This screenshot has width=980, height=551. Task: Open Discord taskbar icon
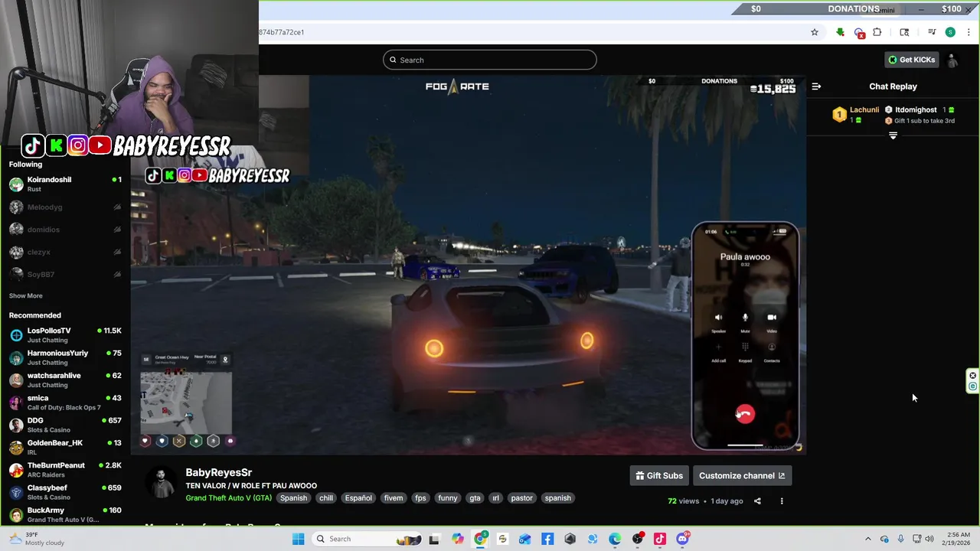coord(682,539)
